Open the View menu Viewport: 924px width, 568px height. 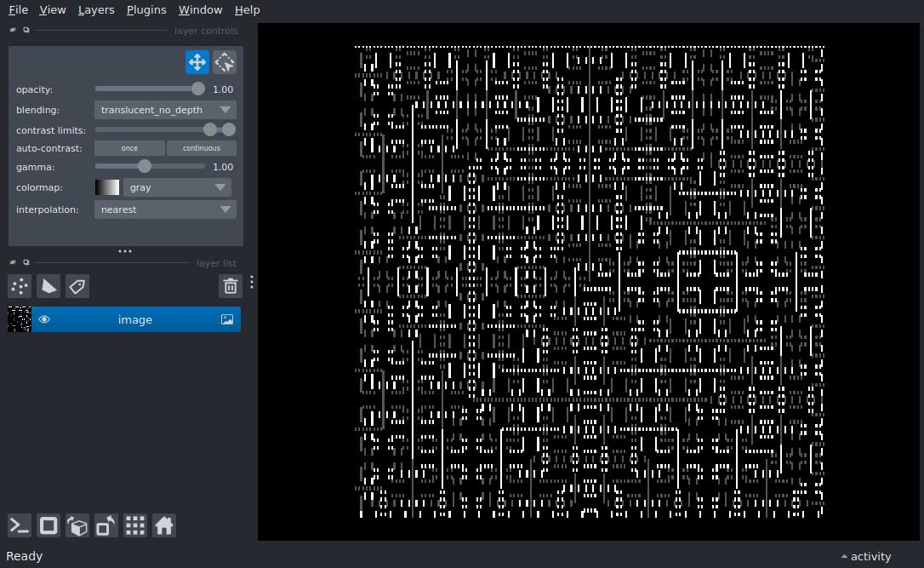(x=53, y=10)
